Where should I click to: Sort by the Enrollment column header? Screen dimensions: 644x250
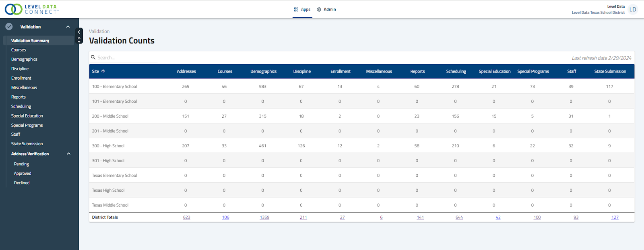click(341, 71)
